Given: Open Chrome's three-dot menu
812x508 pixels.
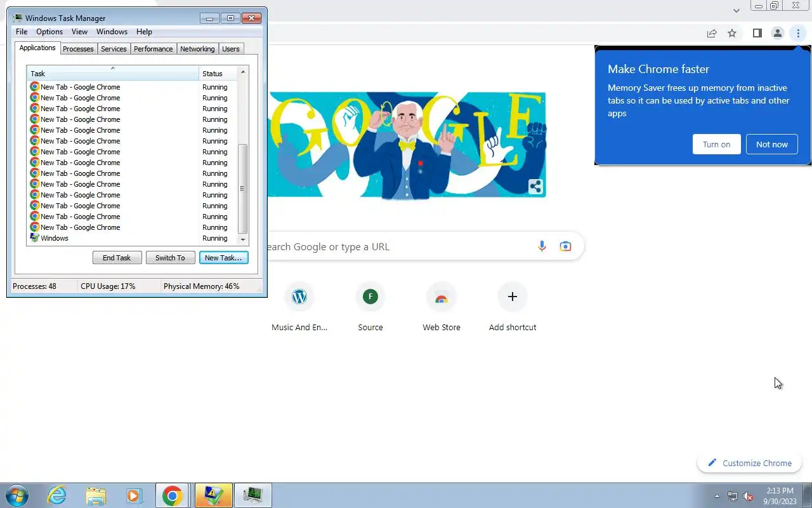Looking at the screenshot, I should click(798, 33).
